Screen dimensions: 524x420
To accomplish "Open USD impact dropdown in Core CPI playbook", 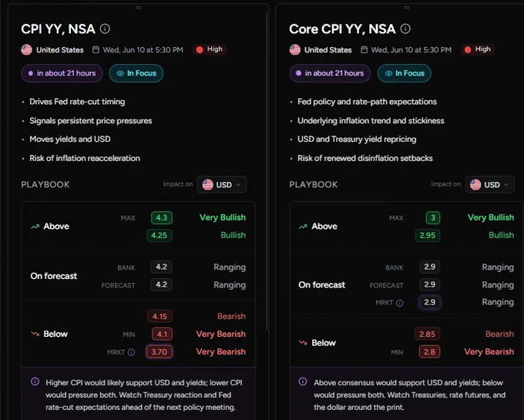I will [490, 184].
